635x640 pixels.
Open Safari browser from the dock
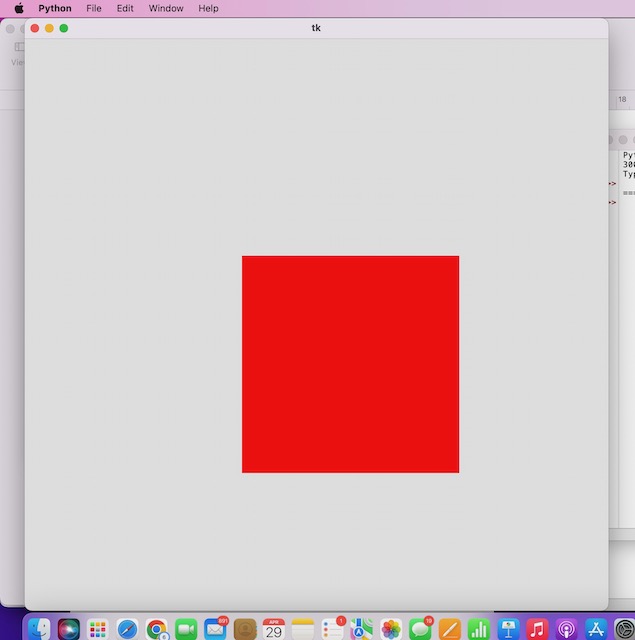coord(127,629)
